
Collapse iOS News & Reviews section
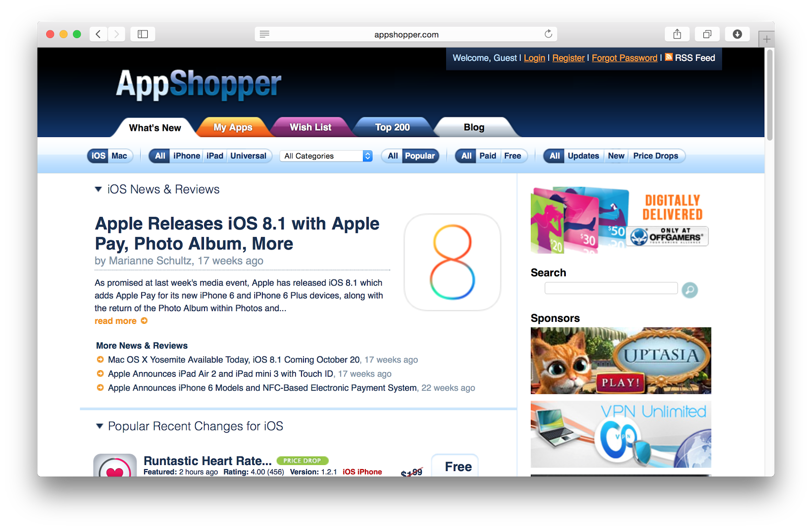pos(98,189)
